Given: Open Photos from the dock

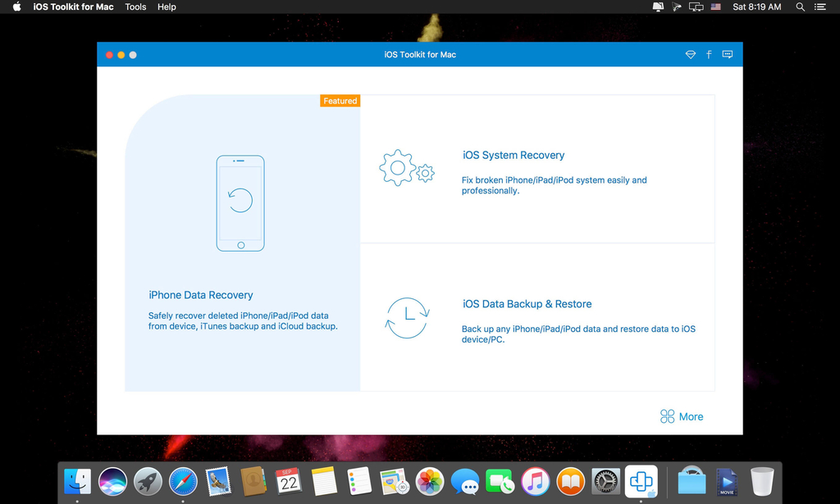Looking at the screenshot, I should (x=430, y=482).
